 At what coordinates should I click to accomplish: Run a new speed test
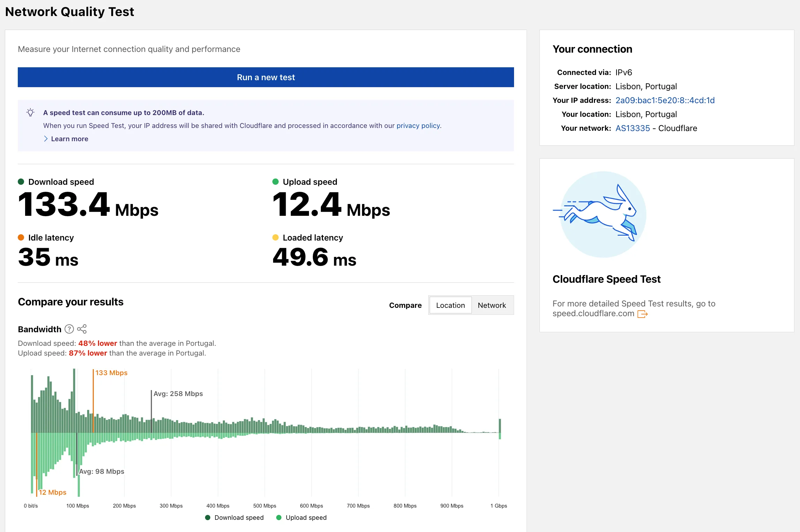coord(266,77)
